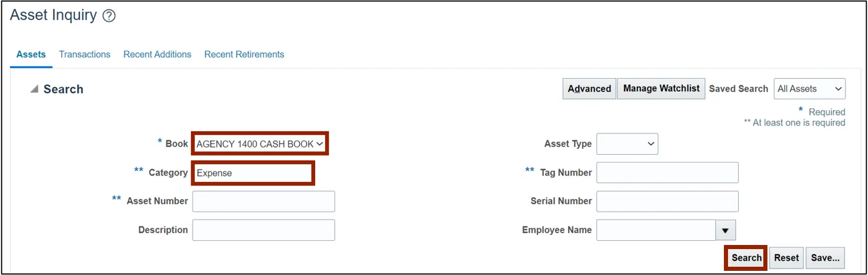The image size is (868, 275).
Task: Open the Recent Retirements tab
Action: 244,54
